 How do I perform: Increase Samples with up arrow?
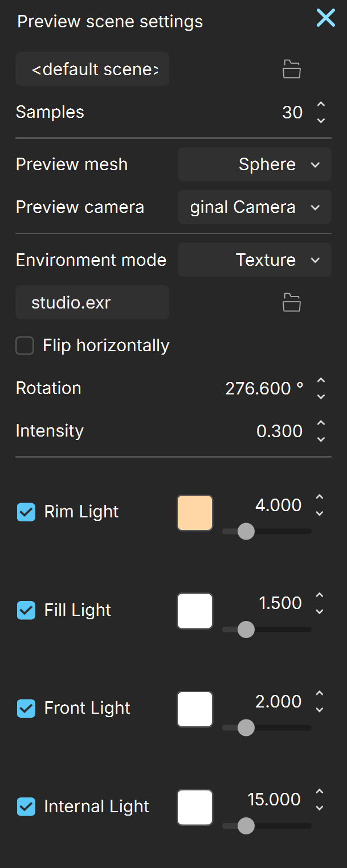tap(321, 105)
